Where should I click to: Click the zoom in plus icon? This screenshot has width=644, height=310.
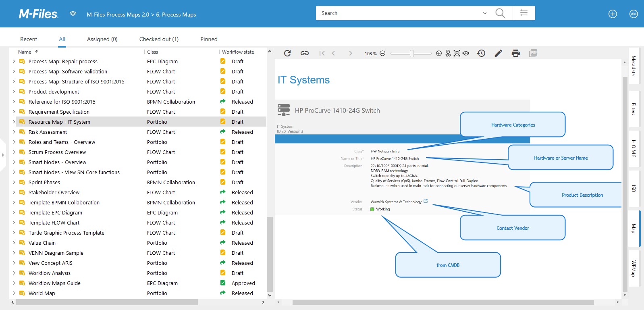pos(439,53)
